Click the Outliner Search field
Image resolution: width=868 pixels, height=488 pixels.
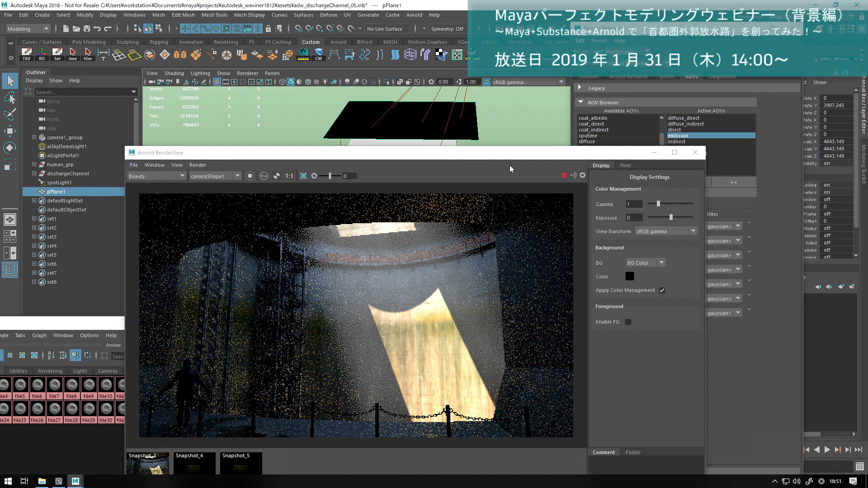(83, 92)
